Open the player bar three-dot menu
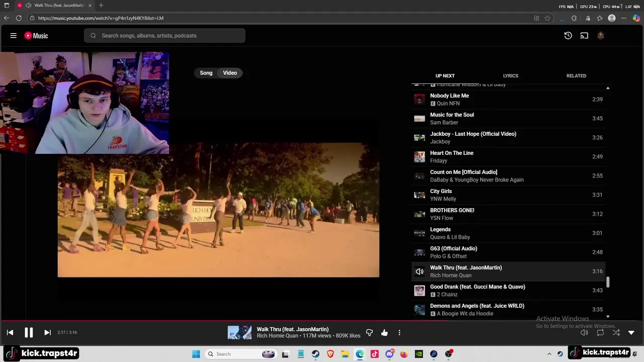The width and height of the screenshot is (644, 362). (x=399, y=333)
